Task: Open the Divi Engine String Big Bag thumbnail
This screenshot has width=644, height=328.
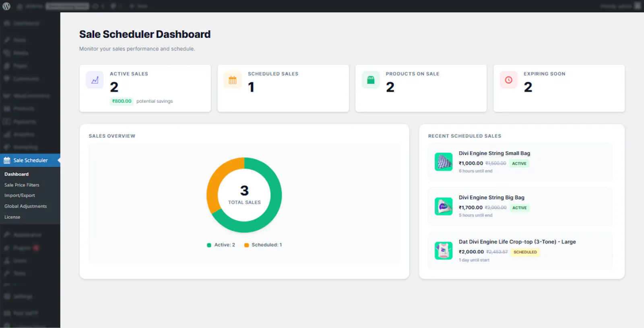Action: (444, 206)
